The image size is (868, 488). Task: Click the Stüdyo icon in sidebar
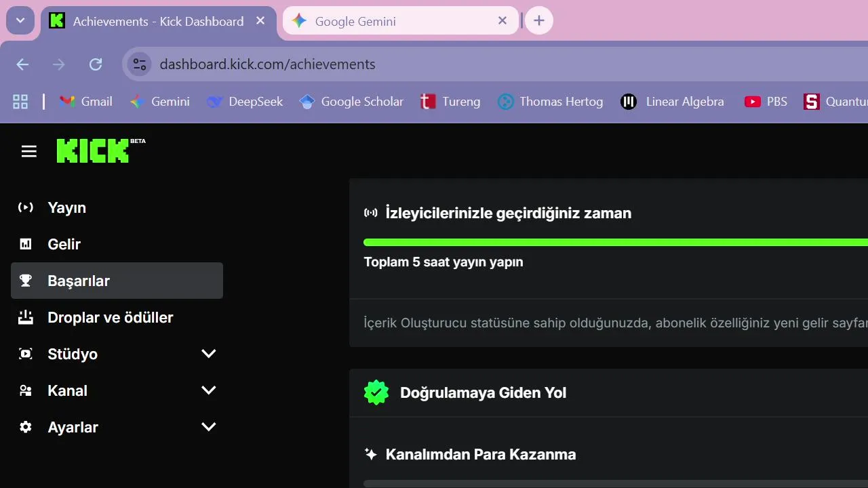coord(26,354)
